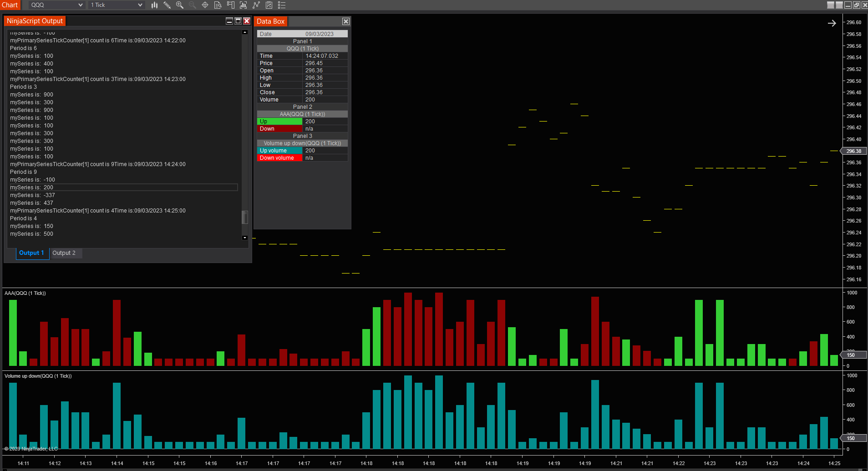
Task: Open the QQQ instrument dropdown
Action: (56, 5)
